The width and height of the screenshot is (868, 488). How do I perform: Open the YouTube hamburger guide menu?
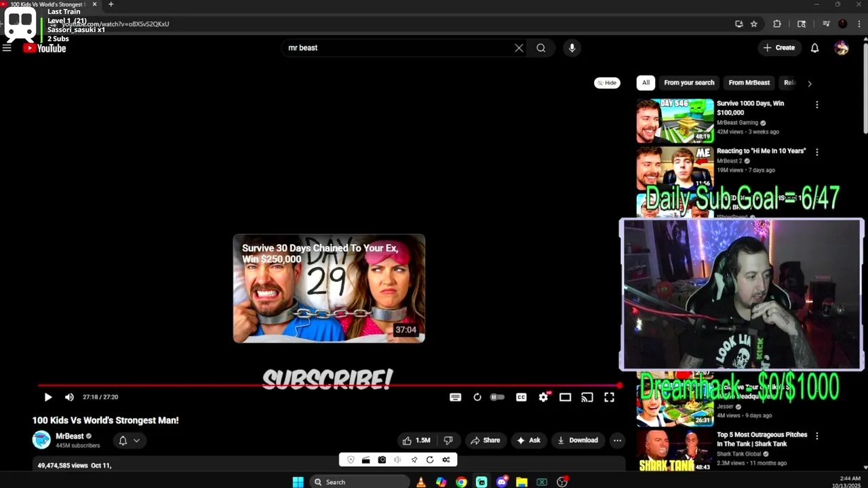tap(7, 47)
